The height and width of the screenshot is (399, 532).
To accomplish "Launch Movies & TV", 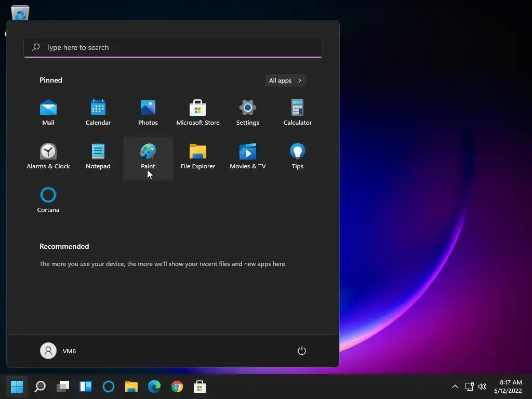I will (248, 156).
